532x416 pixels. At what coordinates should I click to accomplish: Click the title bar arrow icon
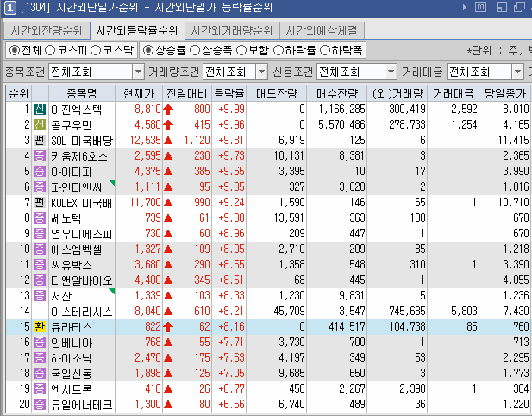coord(465,7)
